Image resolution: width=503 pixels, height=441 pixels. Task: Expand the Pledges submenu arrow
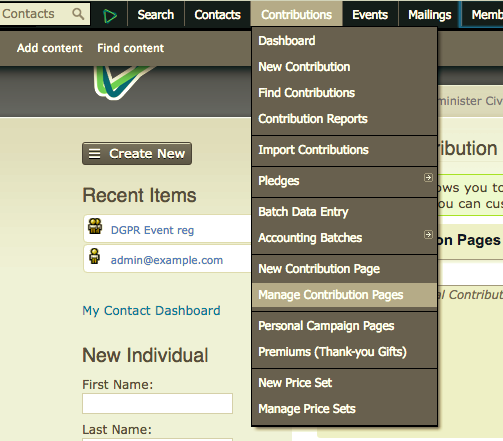click(x=428, y=177)
